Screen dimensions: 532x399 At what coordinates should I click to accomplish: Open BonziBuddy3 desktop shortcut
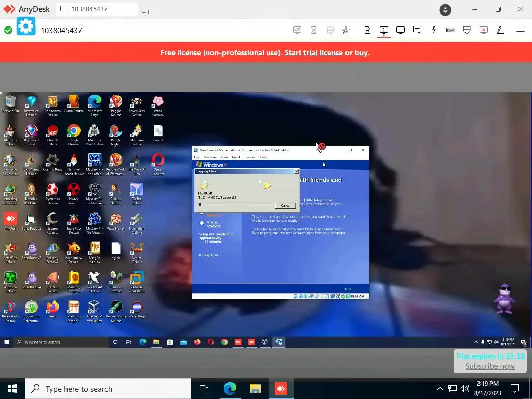(x=31, y=251)
